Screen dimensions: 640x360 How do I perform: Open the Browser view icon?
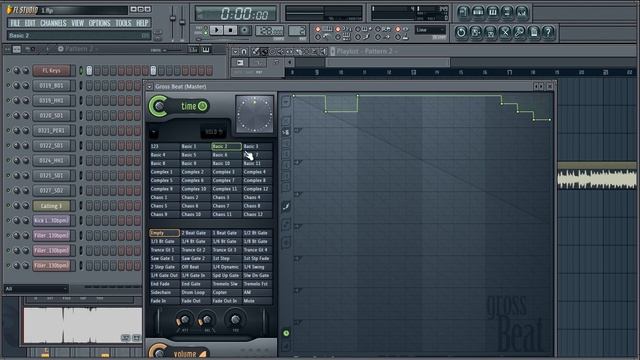tap(507, 12)
